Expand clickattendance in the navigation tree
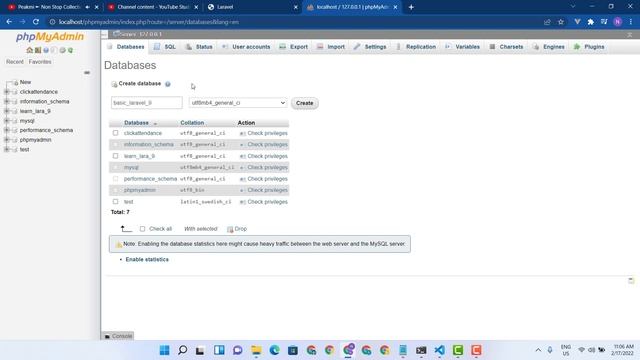The image size is (640, 360). [x=7, y=92]
